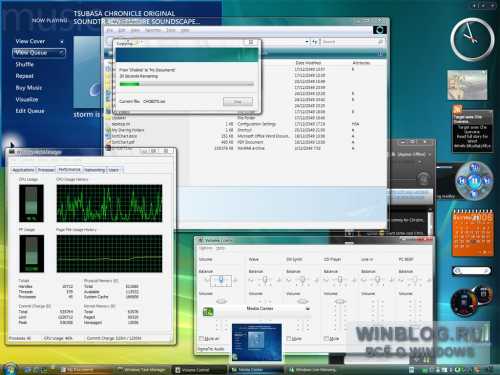The height and width of the screenshot is (375, 500).
Task: Open the sidebar feed headlines gadget
Action: 472,130
